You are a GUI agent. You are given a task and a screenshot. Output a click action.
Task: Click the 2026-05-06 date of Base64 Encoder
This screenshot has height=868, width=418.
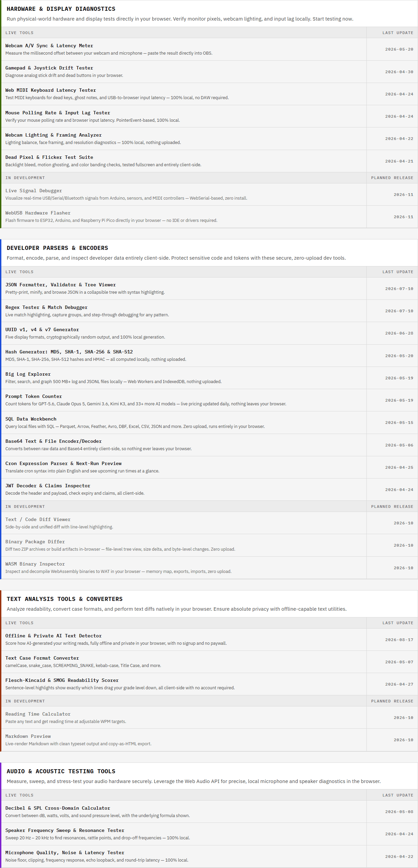point(399,445)
